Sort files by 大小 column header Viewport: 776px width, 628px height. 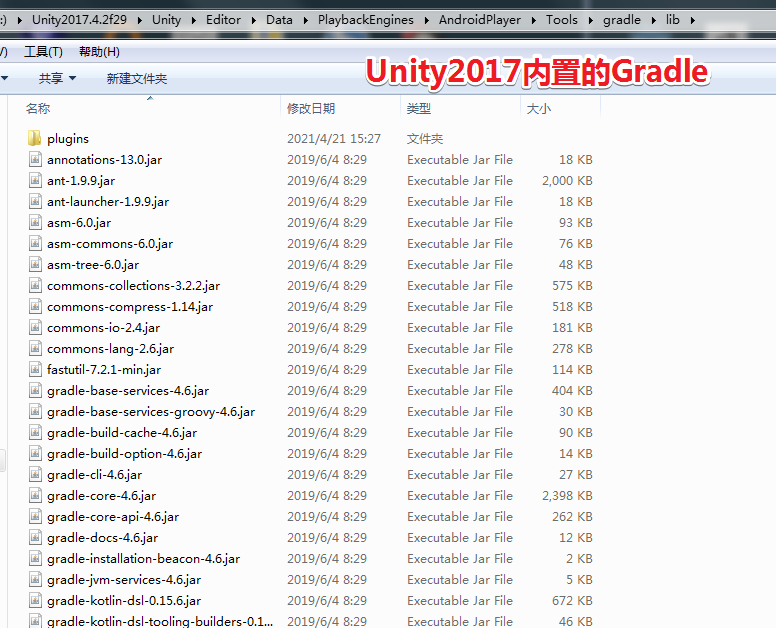(x=538, y=108)
